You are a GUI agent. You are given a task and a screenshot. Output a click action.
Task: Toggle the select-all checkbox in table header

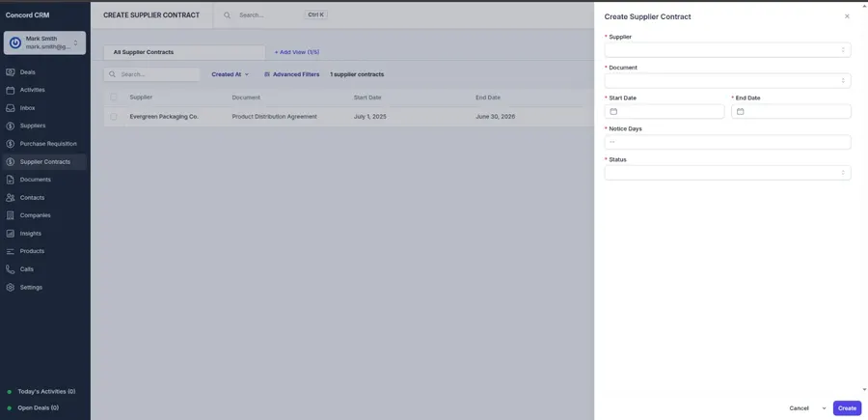(114, 97)
